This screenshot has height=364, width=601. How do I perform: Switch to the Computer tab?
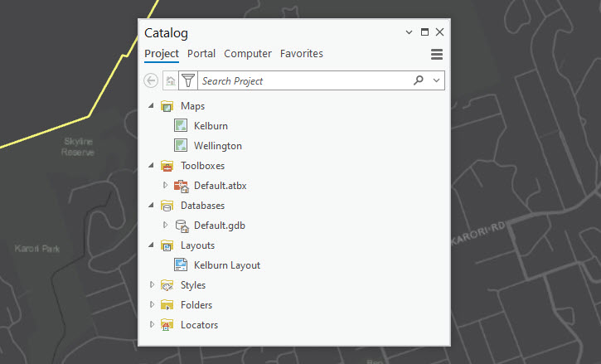pos(248,53)
